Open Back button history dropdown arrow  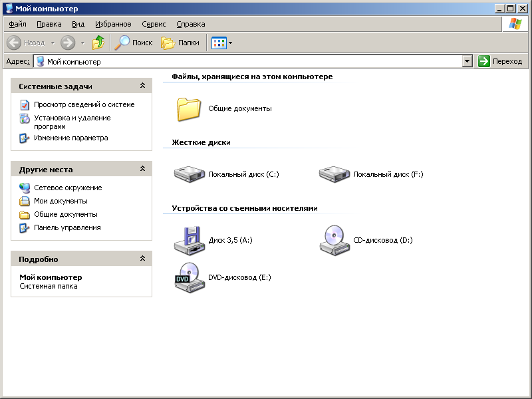tap(53, 43)
